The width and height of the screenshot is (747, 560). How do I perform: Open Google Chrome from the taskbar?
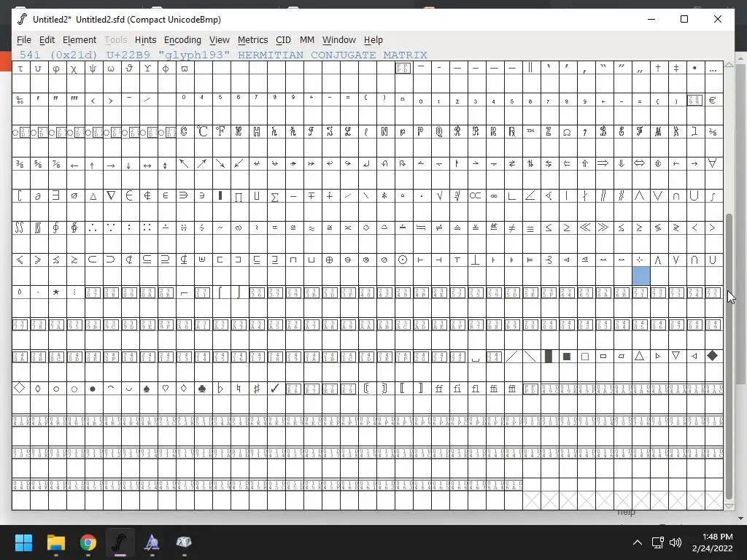(x=88, y=542)
